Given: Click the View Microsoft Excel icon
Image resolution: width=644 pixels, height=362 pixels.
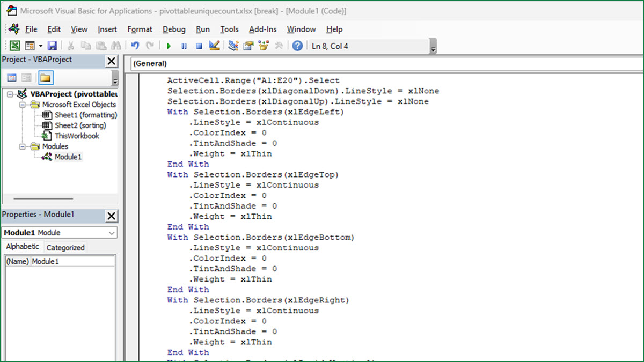Looking at the screenshot, I should (15, 46).
